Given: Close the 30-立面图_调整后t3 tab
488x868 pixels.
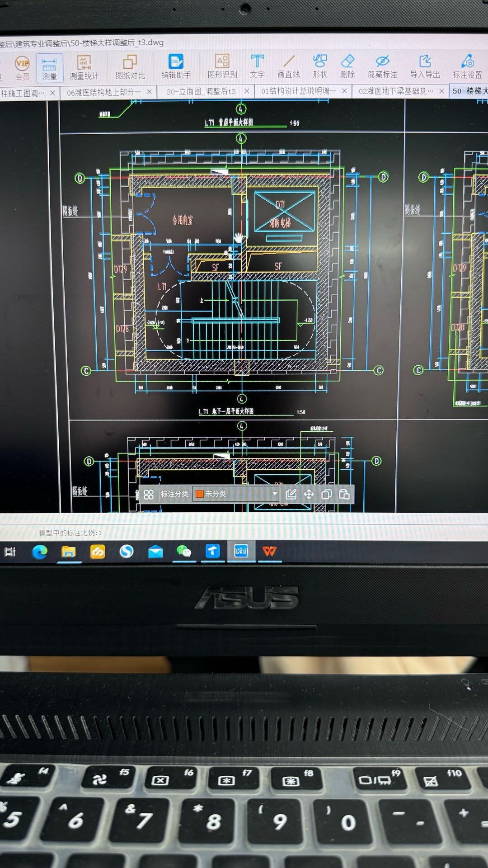Looking at the screenshot, I should pos(247,91).
